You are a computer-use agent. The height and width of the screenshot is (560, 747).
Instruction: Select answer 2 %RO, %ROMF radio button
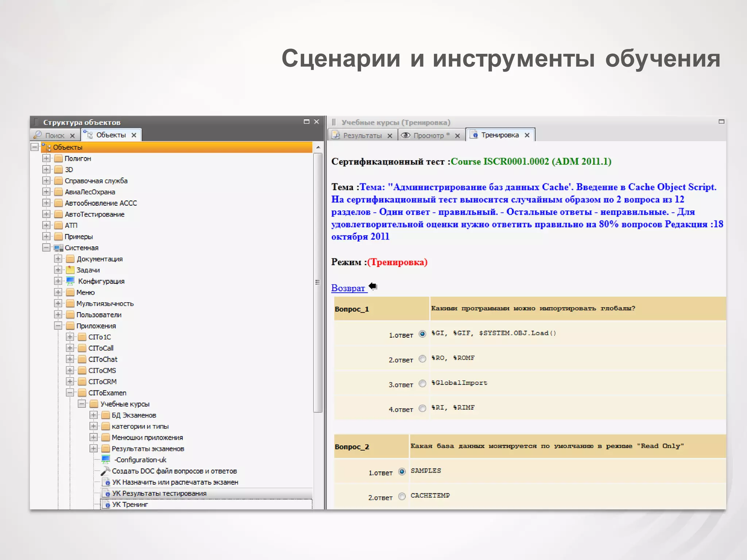[422, 359]
